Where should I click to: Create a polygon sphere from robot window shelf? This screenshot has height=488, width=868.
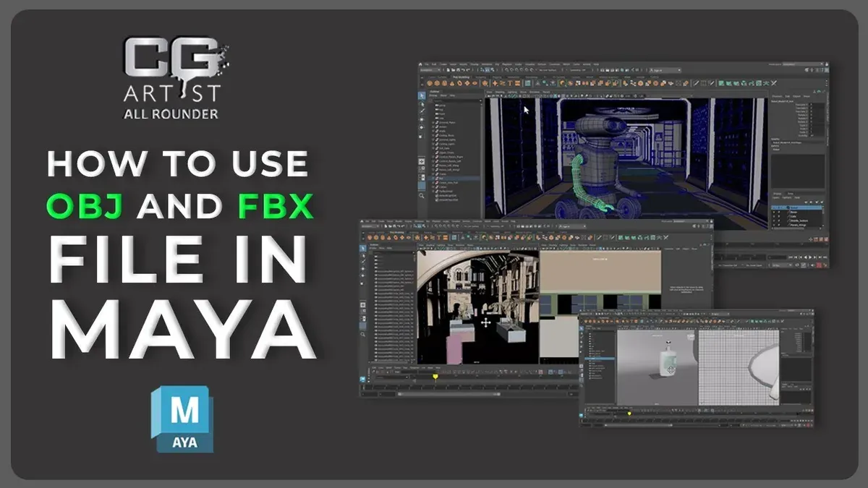click(x=430, y=83)
